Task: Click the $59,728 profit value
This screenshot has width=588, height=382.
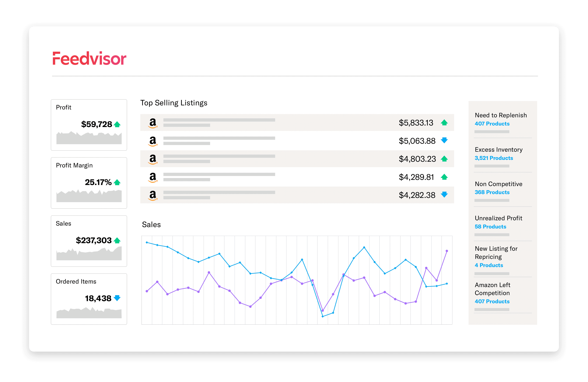Action: (x=97, y=124)
